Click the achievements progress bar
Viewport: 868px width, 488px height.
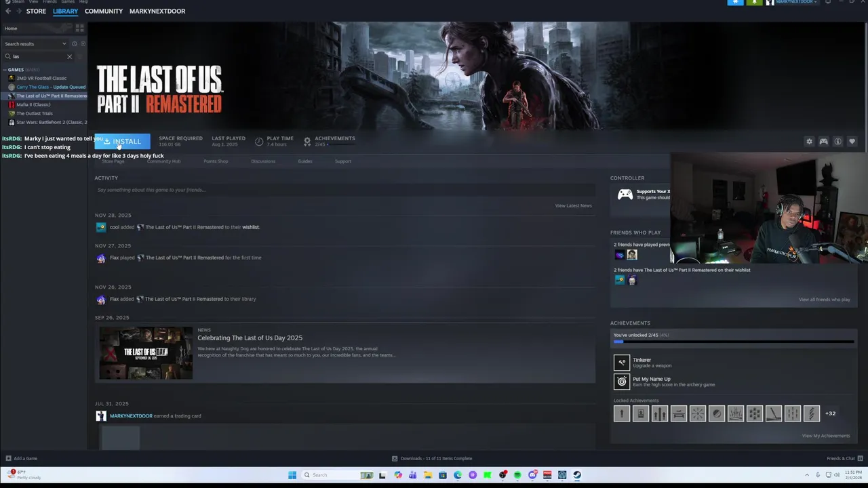(734, 342)
